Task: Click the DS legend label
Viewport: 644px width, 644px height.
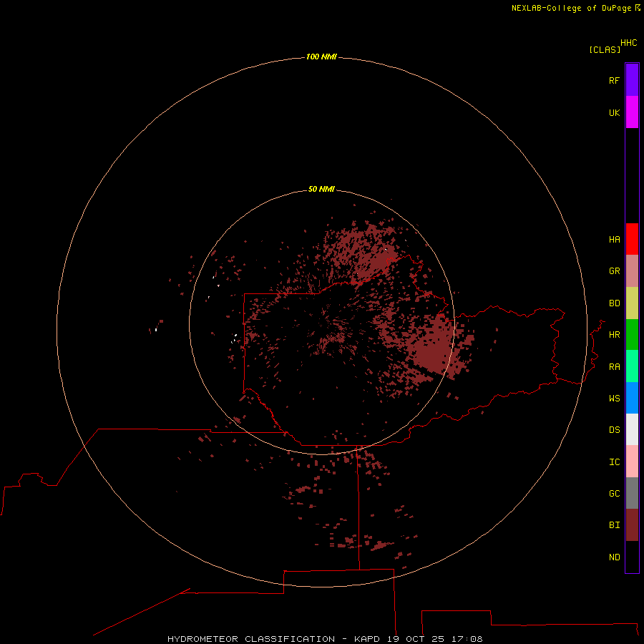Action: click(x=614, y=429)
